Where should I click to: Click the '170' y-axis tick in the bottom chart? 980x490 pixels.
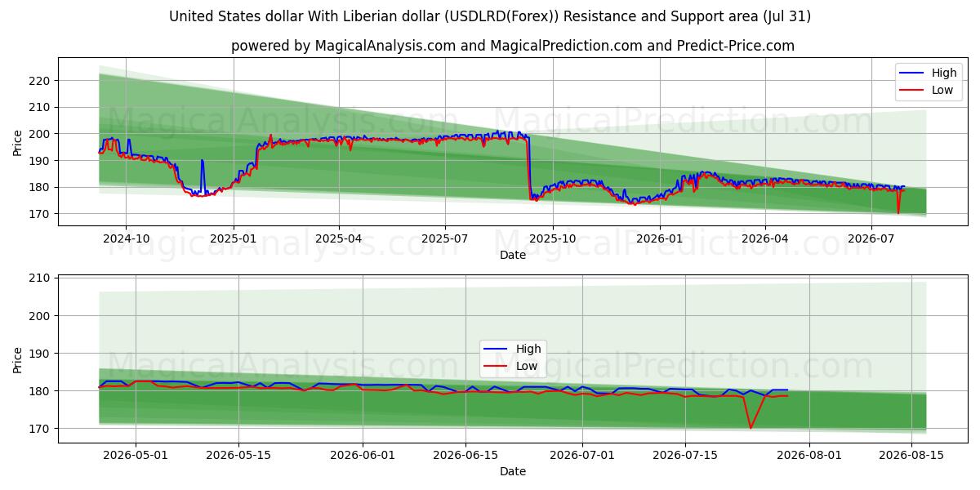click(41, 429)
